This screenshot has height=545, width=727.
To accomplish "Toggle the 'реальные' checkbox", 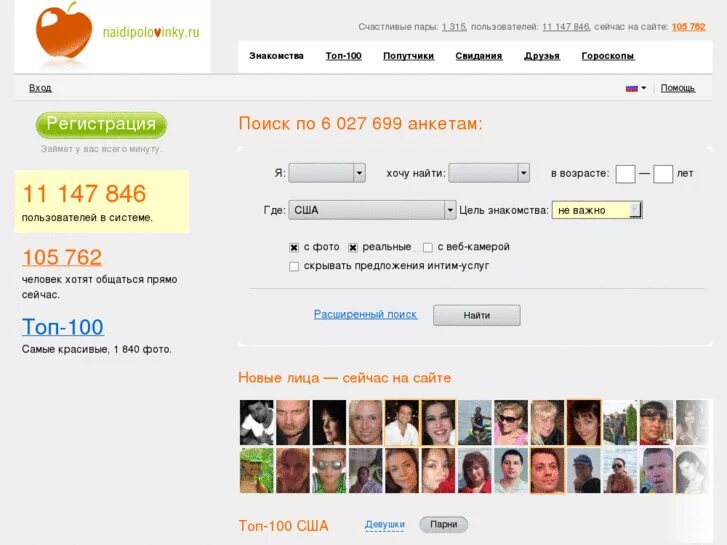I will (353, 248).
